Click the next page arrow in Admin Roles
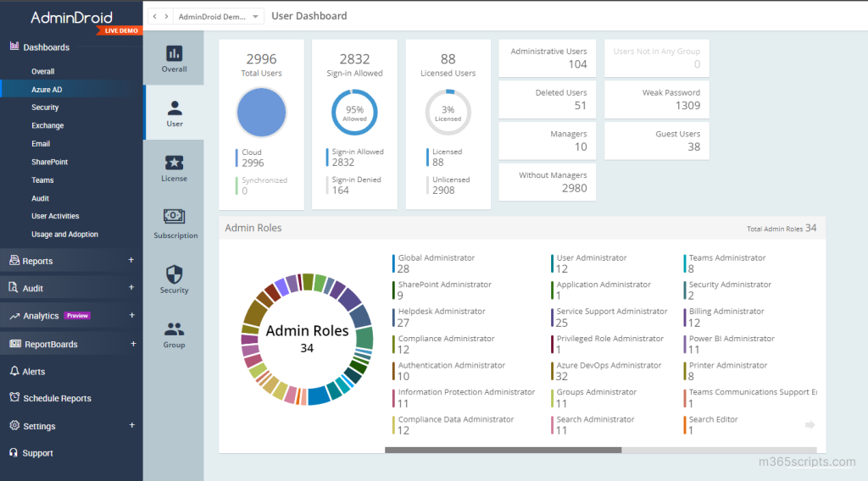Image resolution: width=868 pixels, height=481 pixels. pyautogui.click(x=810, y=424)
